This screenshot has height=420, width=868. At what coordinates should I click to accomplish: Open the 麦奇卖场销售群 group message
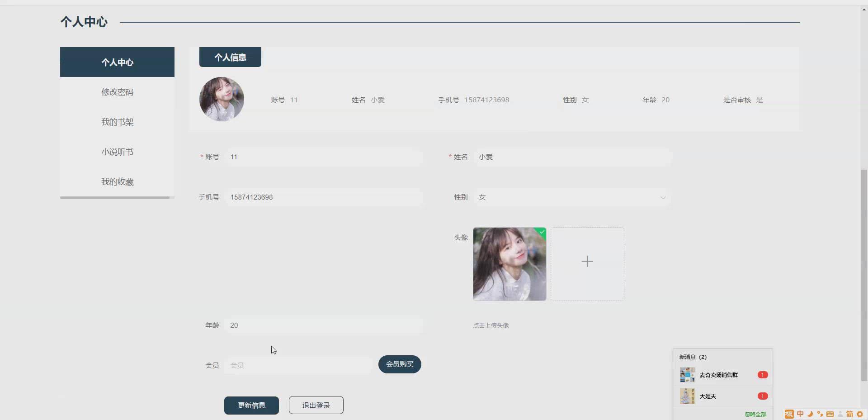pos(718,374)
